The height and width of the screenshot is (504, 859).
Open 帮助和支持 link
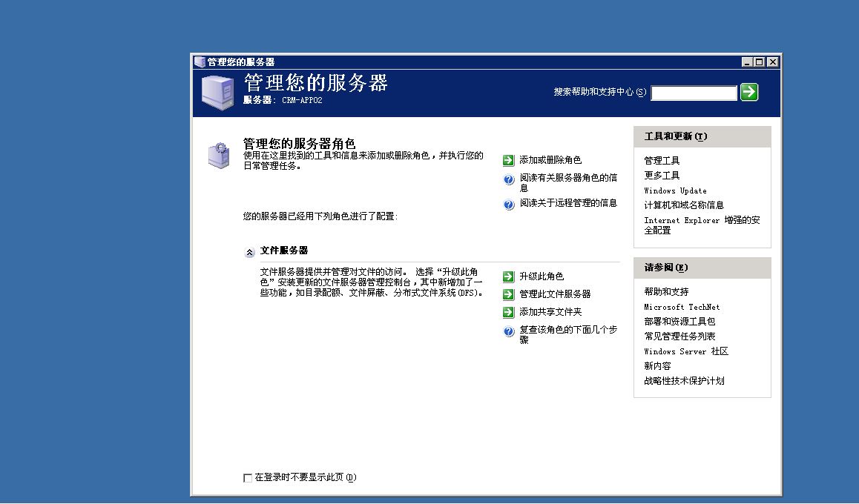[x=666, y=292]
